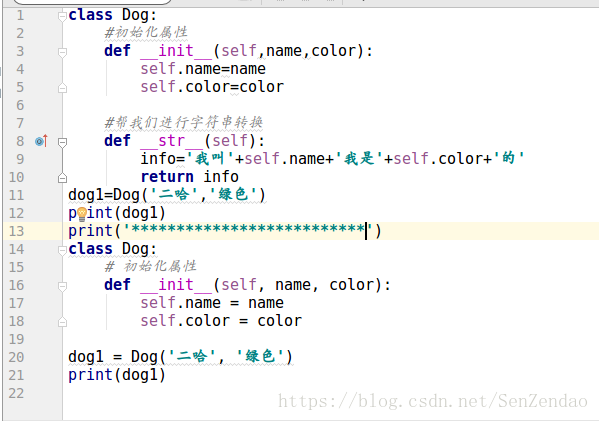Click 'class Dog:' on line 14
This screenshot has height=421, width=599.
(x=113, y=249)
